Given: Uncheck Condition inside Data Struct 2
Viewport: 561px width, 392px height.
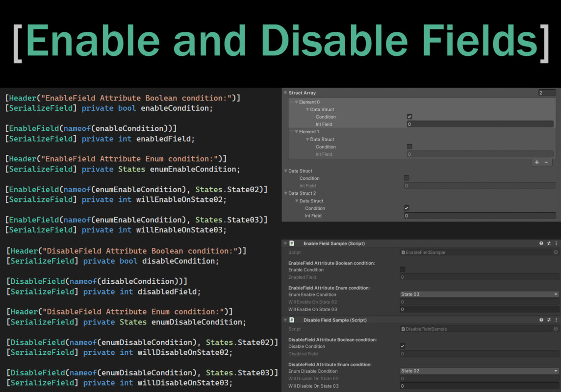Looking at the screenshot, I should point(407,208).
